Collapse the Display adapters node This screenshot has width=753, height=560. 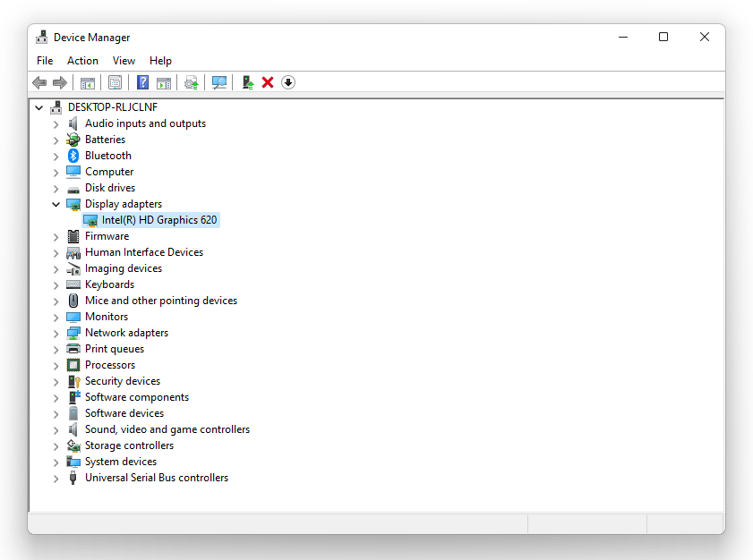coord(56,204)
